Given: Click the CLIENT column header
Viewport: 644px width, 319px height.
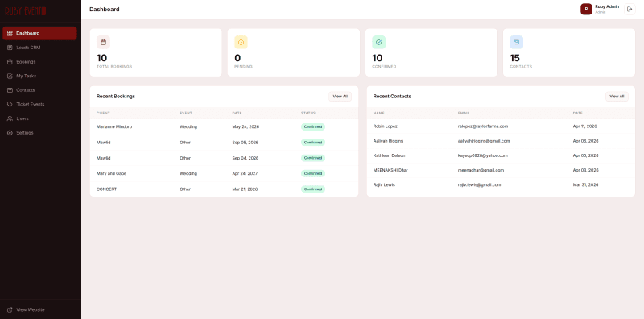Looking at the screenshot, I should tap(104, 113).
